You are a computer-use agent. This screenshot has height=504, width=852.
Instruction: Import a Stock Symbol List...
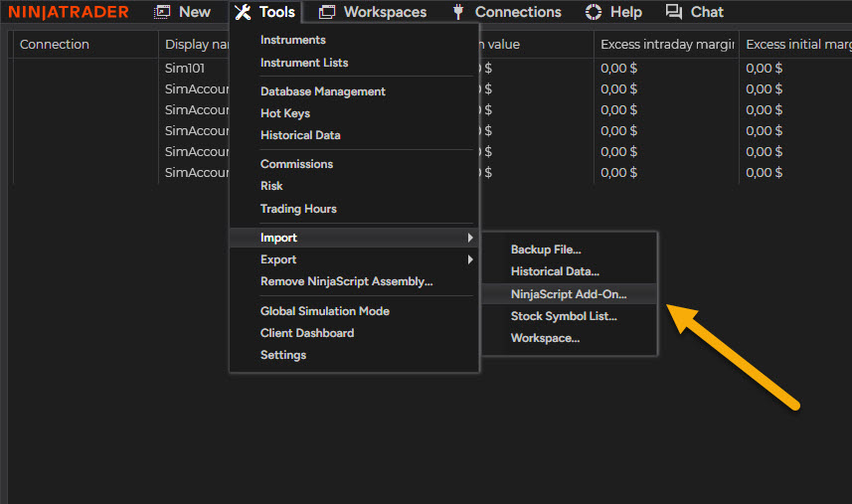click(x=564, y=316)
